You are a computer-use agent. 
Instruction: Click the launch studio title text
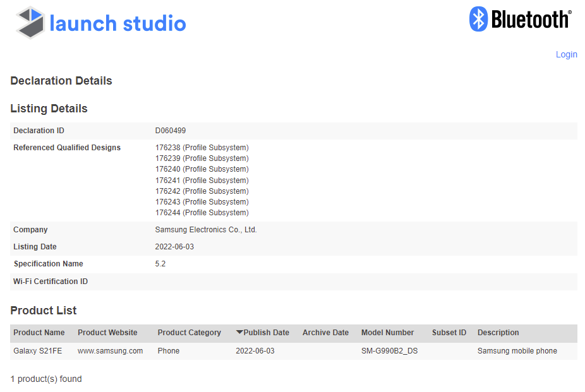click(x=118, y=23)
